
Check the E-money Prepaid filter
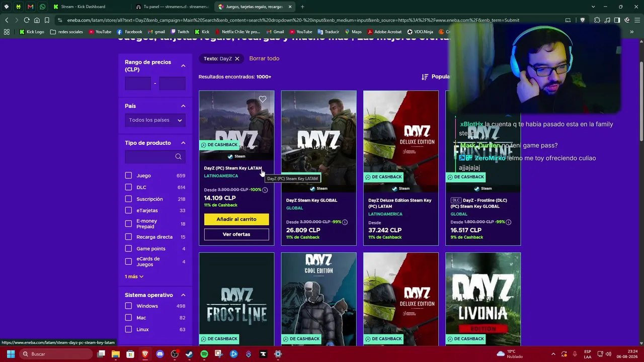pyautogui.click(x=128, y=224)
